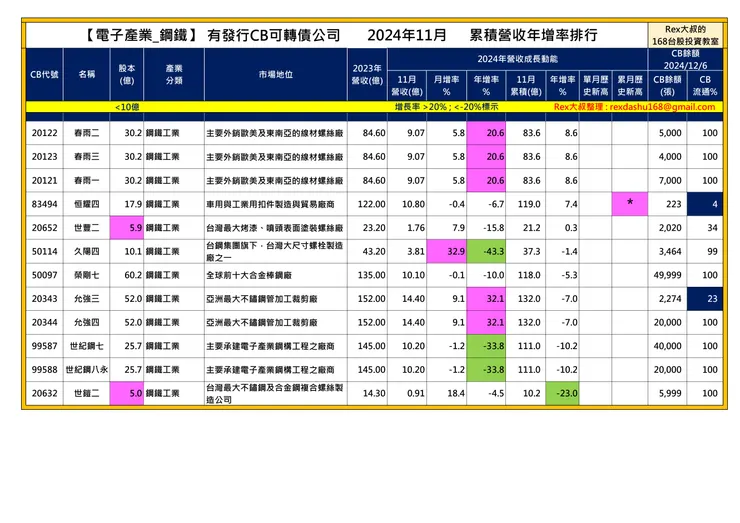The width and height of the screenshot is (740, 523).
Task: Click the name 世豐二
Action: tap(86, 228)
